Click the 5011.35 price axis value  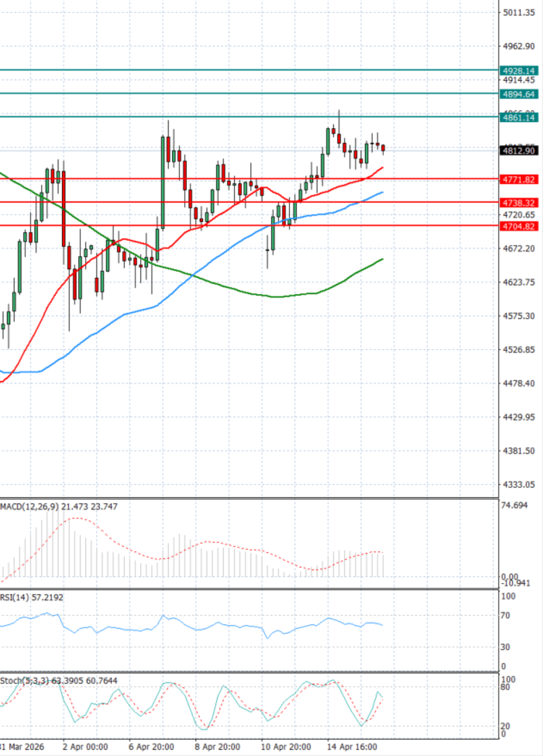point(519,12)
